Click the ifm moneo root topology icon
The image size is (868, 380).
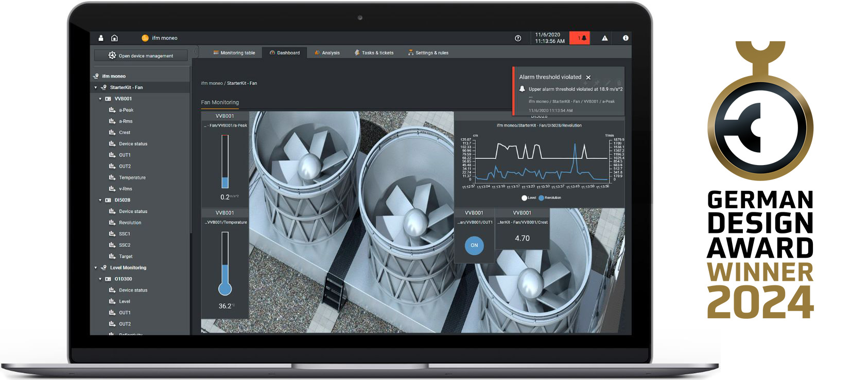click(x=96, y=76)
